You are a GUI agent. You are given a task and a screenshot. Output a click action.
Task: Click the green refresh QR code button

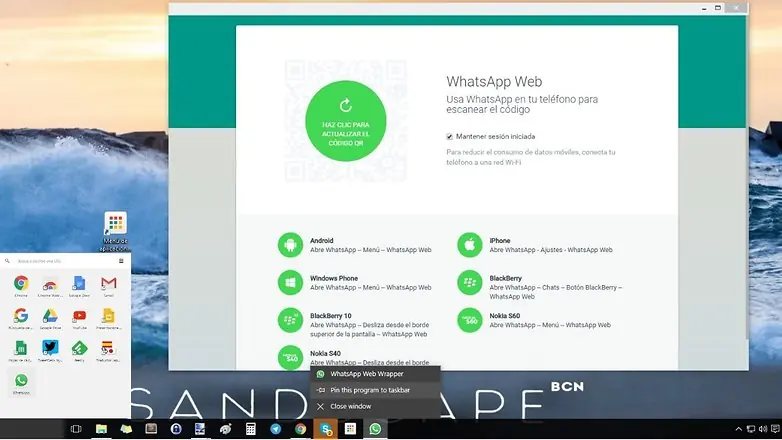346,121
